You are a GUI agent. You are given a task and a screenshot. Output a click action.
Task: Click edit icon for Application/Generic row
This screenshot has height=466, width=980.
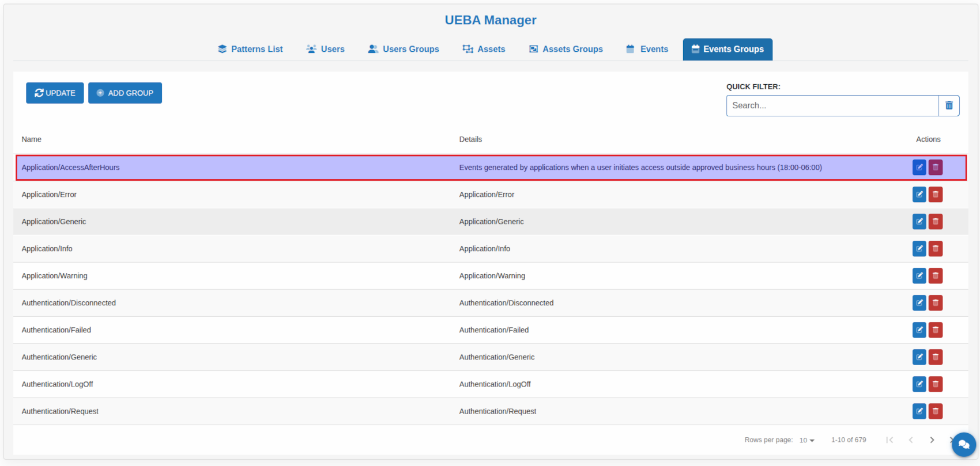click(x=919, y=222)
